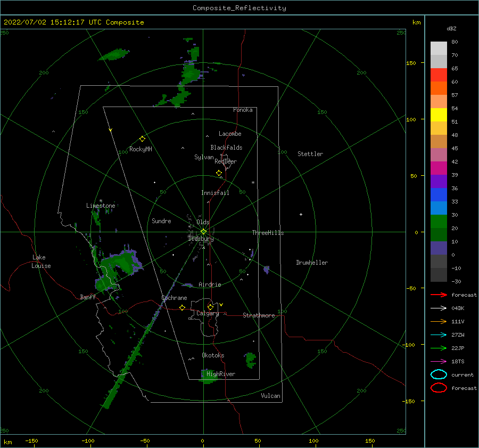
Task: Click the Ponoka label
Action: click(243, 110)
